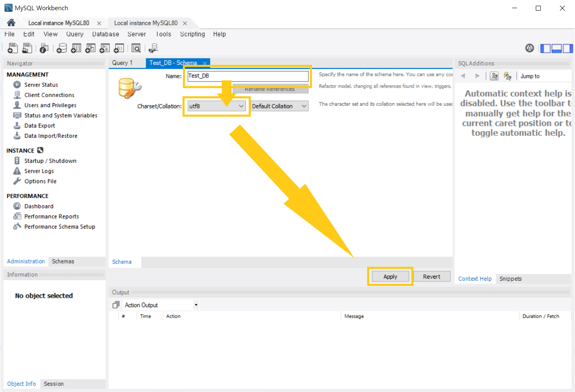Click the back arrow in SQL Additions

(x=463, y=76)
